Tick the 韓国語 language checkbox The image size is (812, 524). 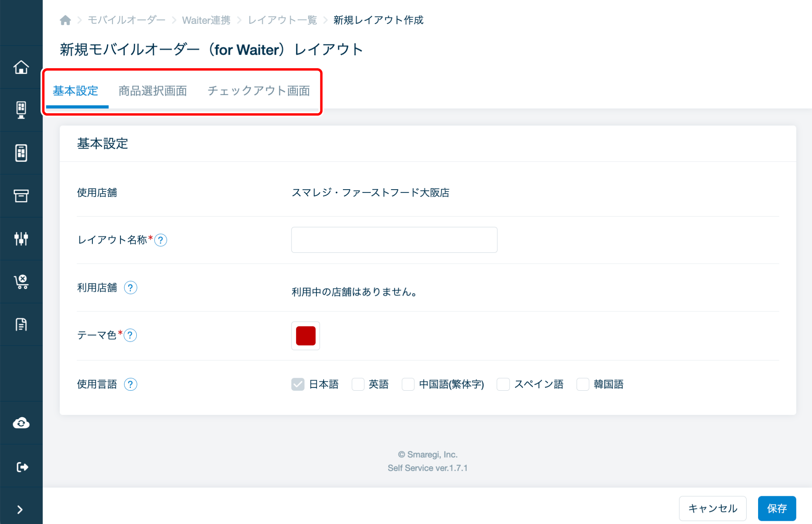click(583, 384)
